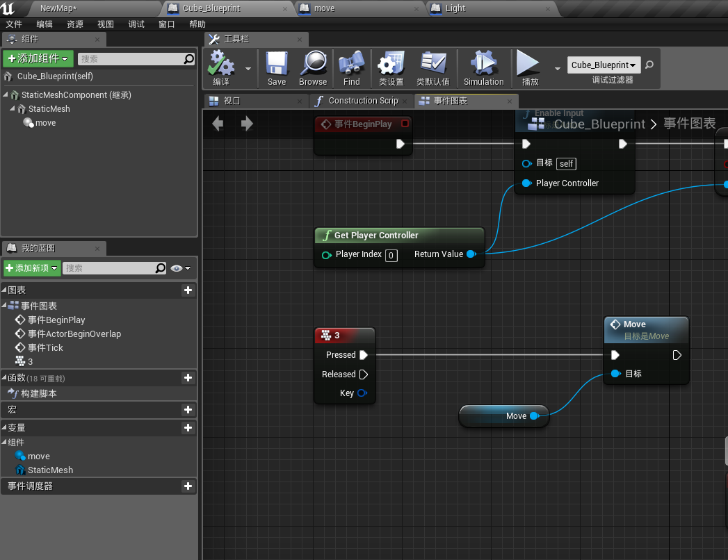Screen dimensions: 728x560
Task: Open the 编辑 menu
Action: coord(45,24)
